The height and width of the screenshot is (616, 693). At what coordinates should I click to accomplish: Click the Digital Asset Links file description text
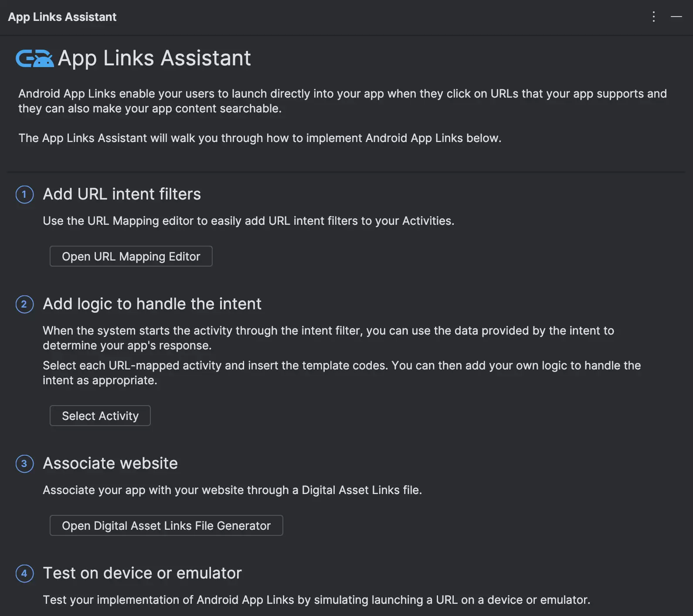[x=232, y=490]
